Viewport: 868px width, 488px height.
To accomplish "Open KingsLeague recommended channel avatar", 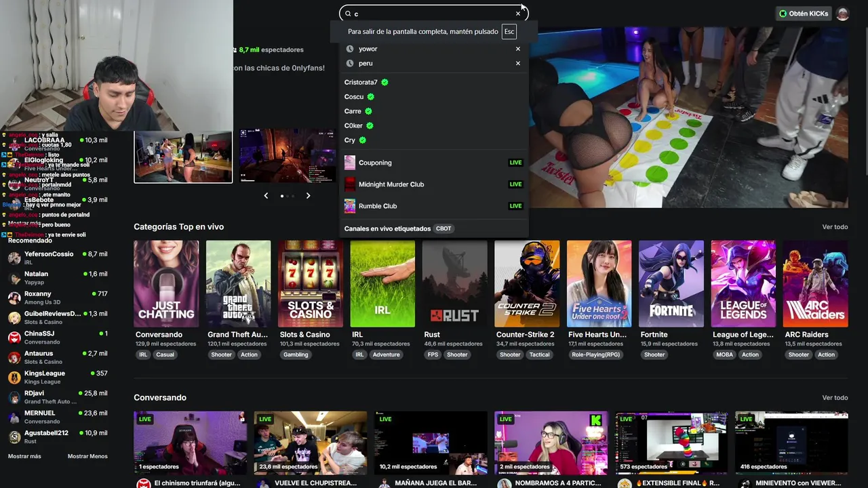I will pyautogui.click(x=14, y=378).
